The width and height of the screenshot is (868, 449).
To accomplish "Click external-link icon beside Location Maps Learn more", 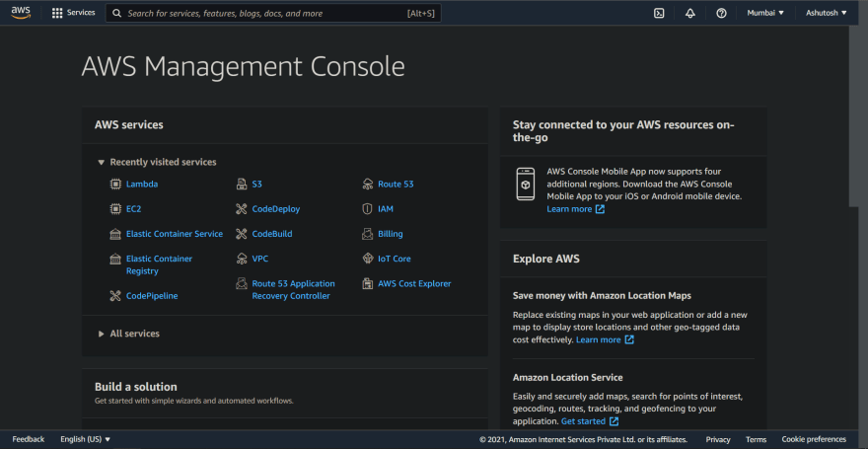I will pyautogui.click(x=629, y=339).
